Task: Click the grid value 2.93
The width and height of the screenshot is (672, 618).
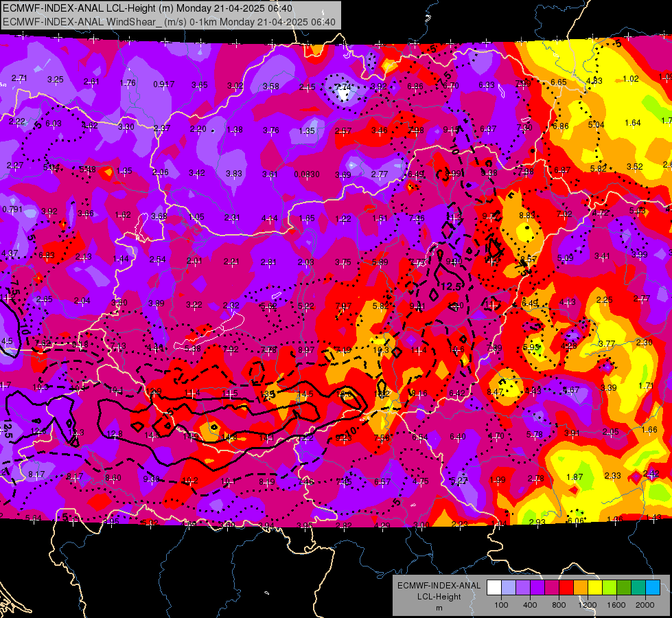Action: point(537,522)
